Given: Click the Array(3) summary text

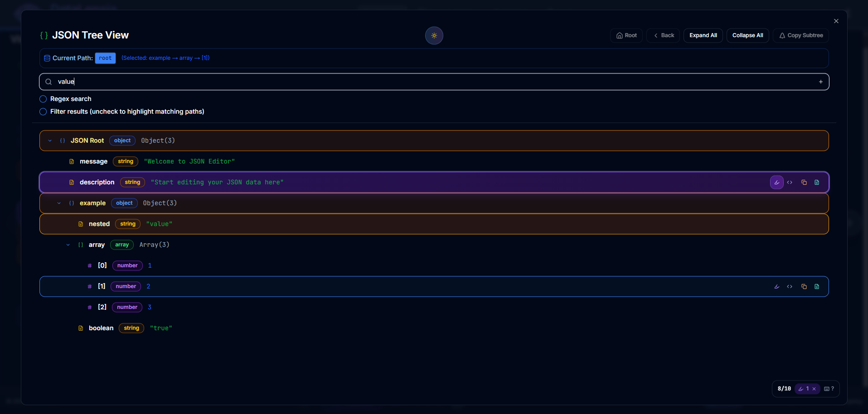Looking at the screenshot, I should pyautogui.click(x=155, y=245).
